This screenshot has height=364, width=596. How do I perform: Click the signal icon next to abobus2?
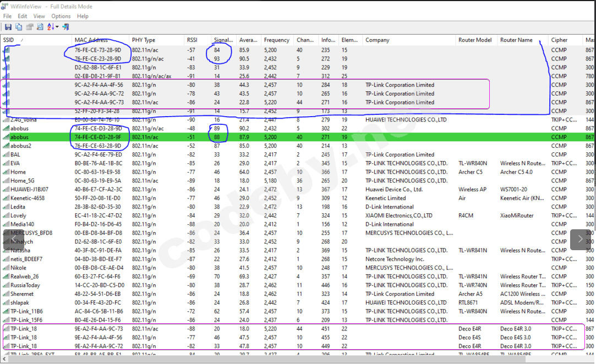coord(6,146)
